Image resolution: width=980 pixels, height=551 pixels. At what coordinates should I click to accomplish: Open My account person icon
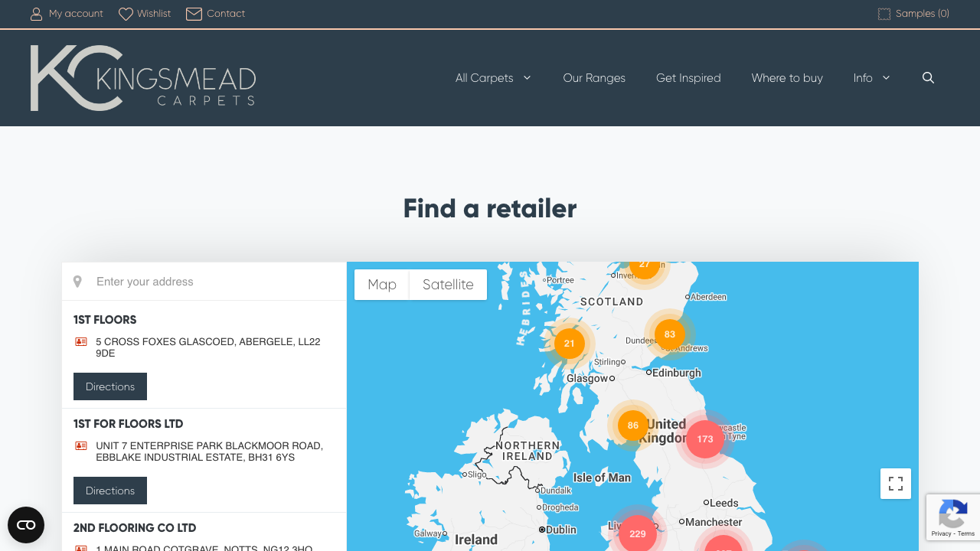tap(36, 13)
